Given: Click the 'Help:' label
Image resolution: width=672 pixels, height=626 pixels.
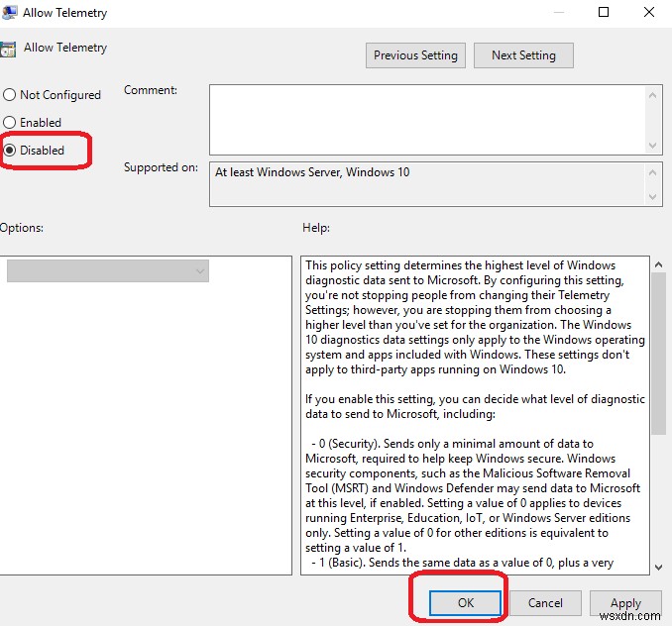Looking at the screenshot, I should 316,228.
